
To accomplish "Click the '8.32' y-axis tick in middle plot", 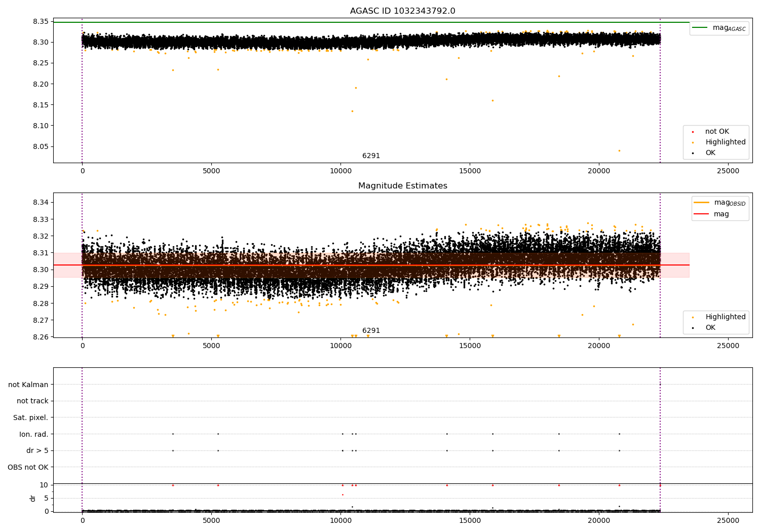I will click(41, 236).
